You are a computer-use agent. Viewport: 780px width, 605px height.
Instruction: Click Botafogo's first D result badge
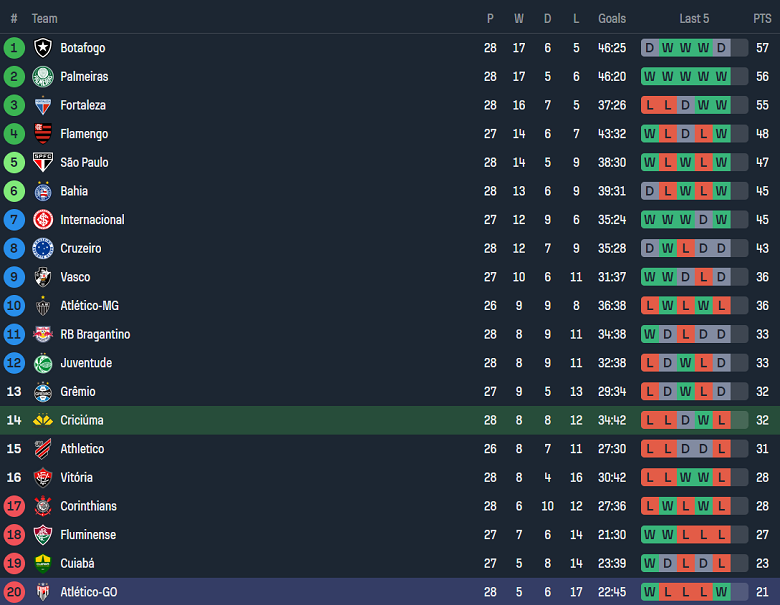(x=650, y=48)
